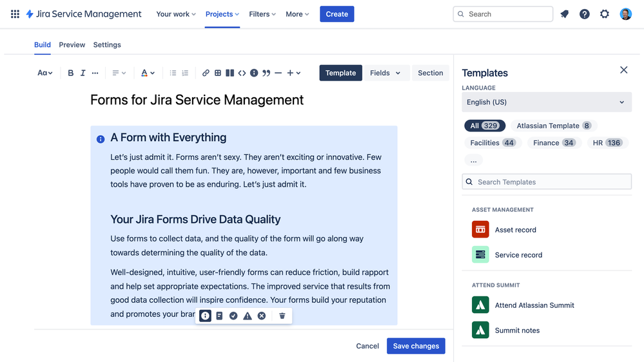
Task: Open the text alignment dropdown
Action: coord(119,73)
